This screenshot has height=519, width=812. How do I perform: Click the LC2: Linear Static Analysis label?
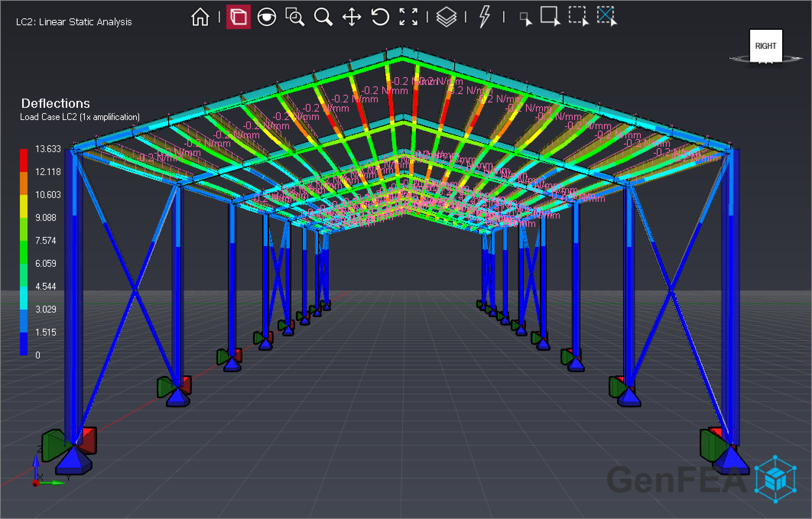(x=74, y=22)
